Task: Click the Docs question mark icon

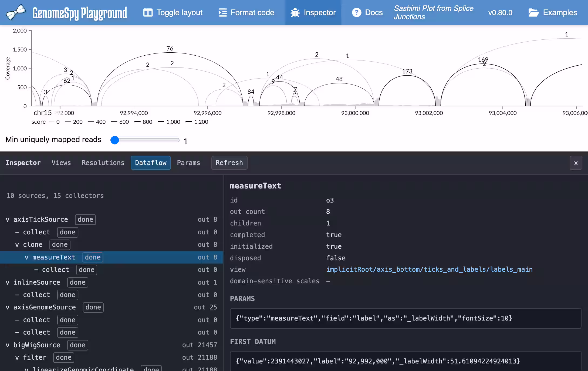Action: pyautogui.click(x=356, y=13)
